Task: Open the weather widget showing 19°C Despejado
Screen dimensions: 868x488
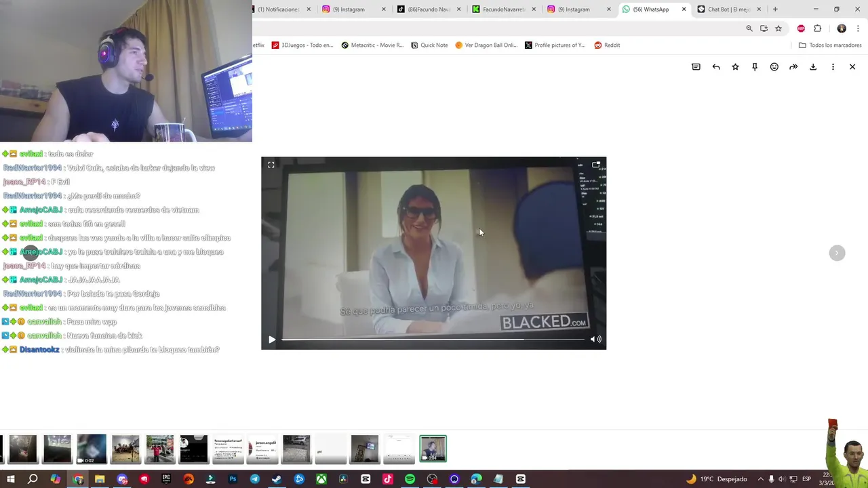Action: pyautogui.click(x=716, y=479)
